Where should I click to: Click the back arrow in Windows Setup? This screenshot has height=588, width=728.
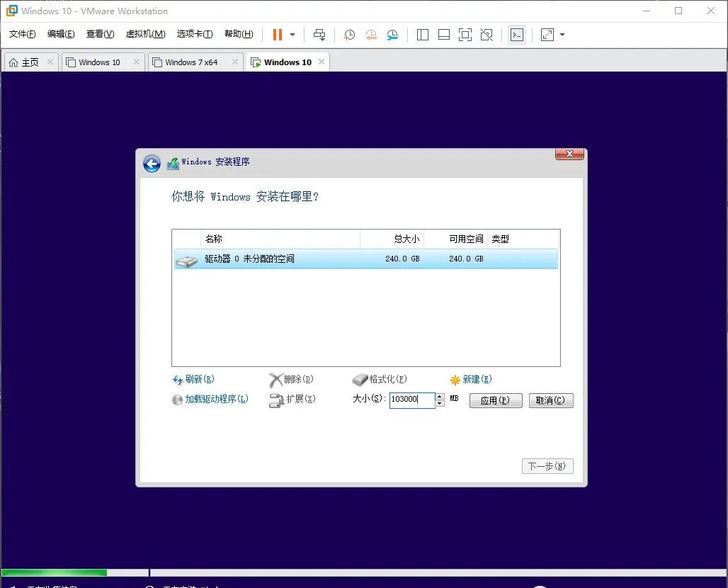pos(152,163)
